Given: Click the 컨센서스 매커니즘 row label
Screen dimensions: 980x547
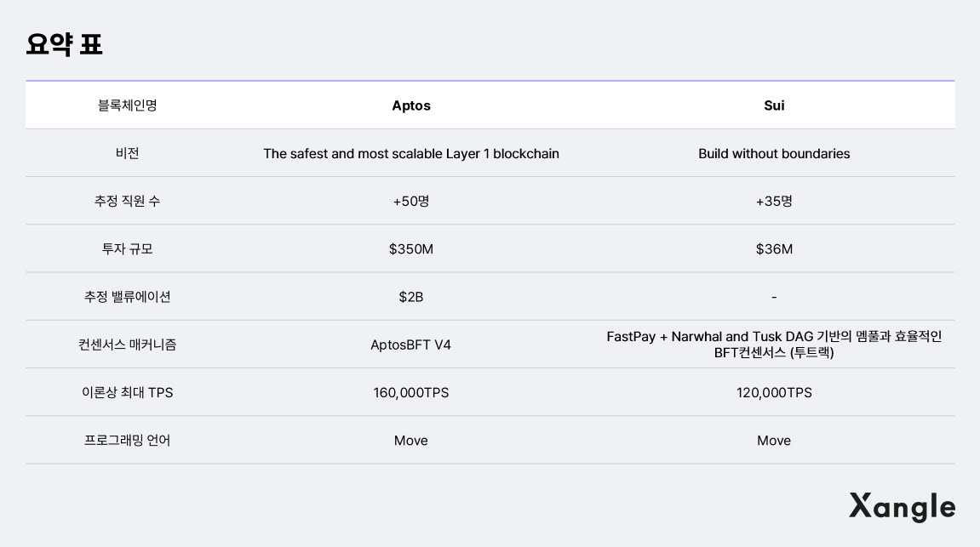Looking at the screenshot, I should (128, 345).
